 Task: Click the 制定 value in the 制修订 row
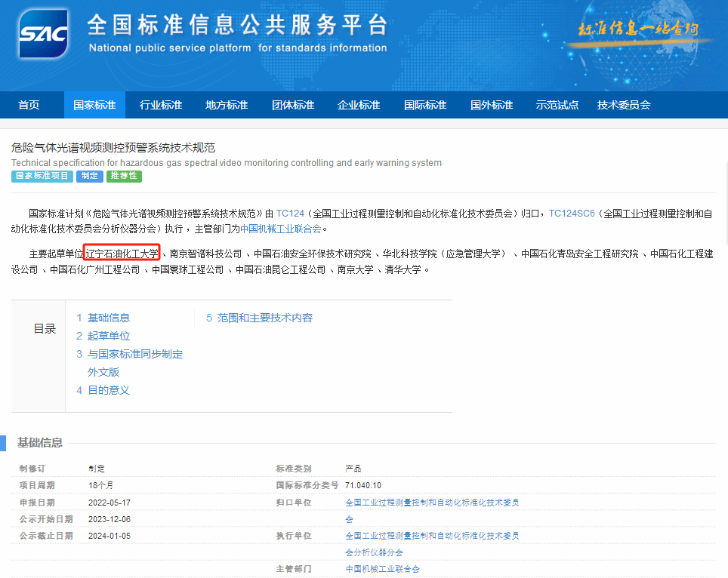pos(97,469)
